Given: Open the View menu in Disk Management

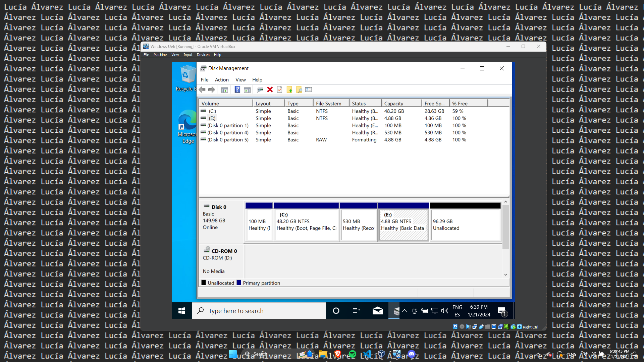Looking at the screenshot, I should pyautogui.click(x=240, y=80).
